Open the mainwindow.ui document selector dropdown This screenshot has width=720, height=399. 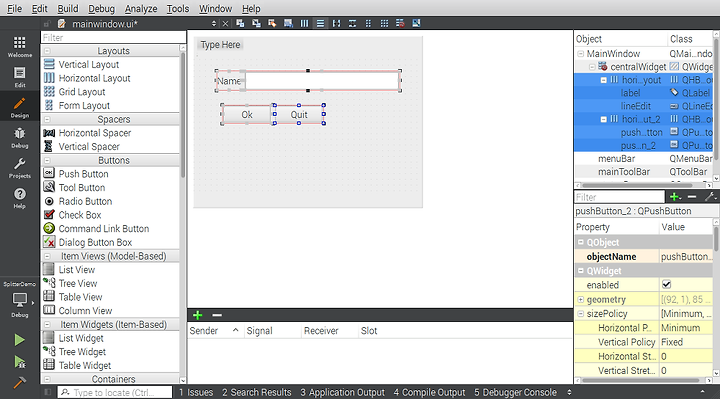214,23
